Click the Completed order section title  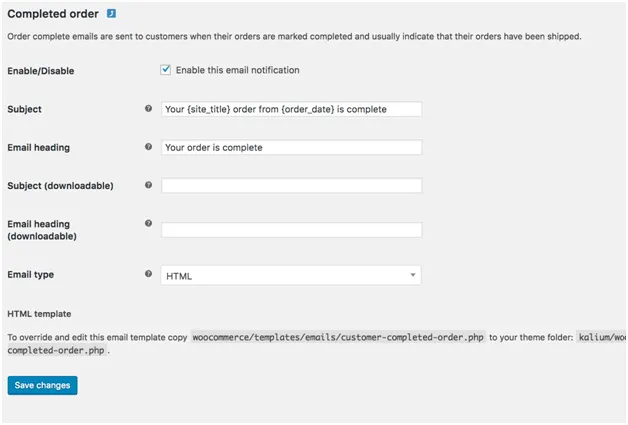(53, 14)
